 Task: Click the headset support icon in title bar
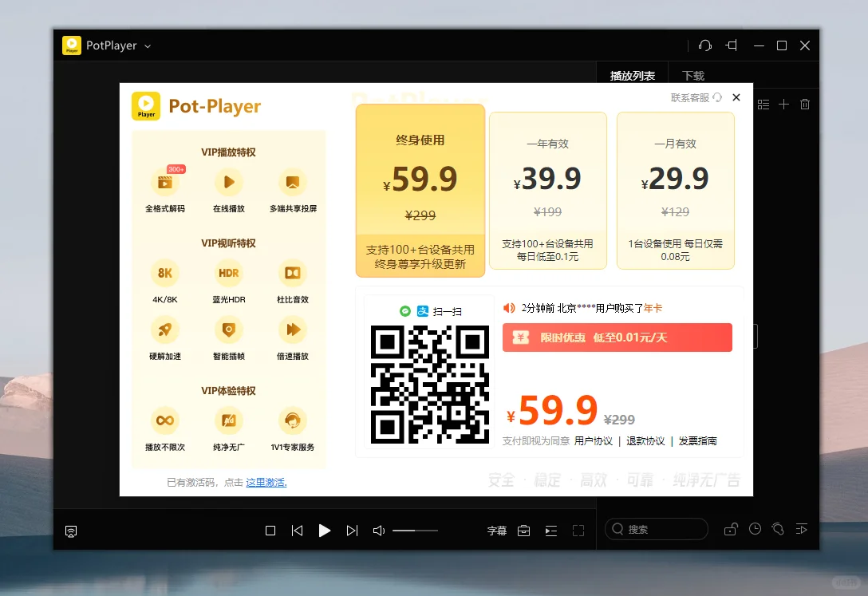704,45
